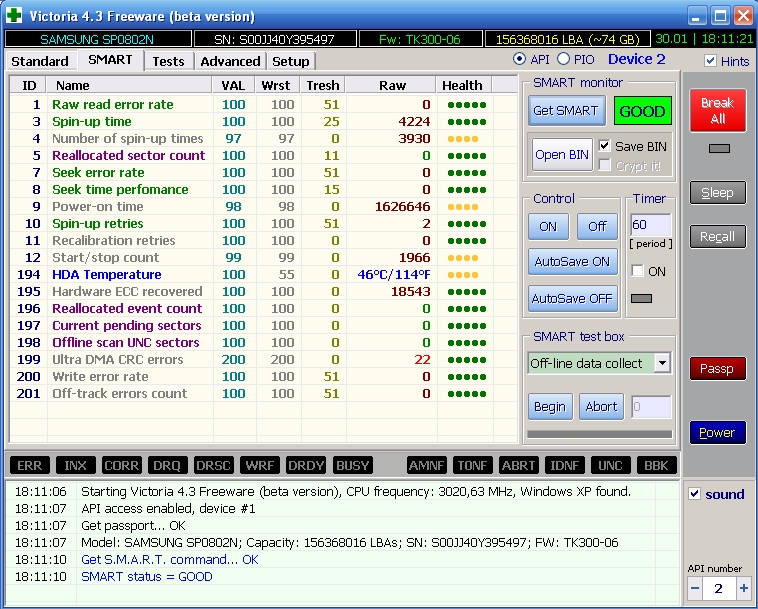Increase API number with plus button

pyautogui.click(x=743, y=589)
